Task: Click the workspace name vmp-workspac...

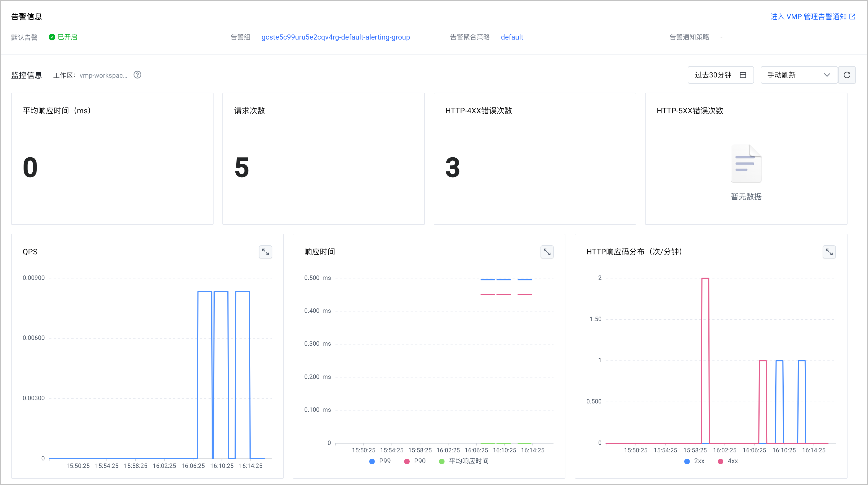Action: point(103,75)
